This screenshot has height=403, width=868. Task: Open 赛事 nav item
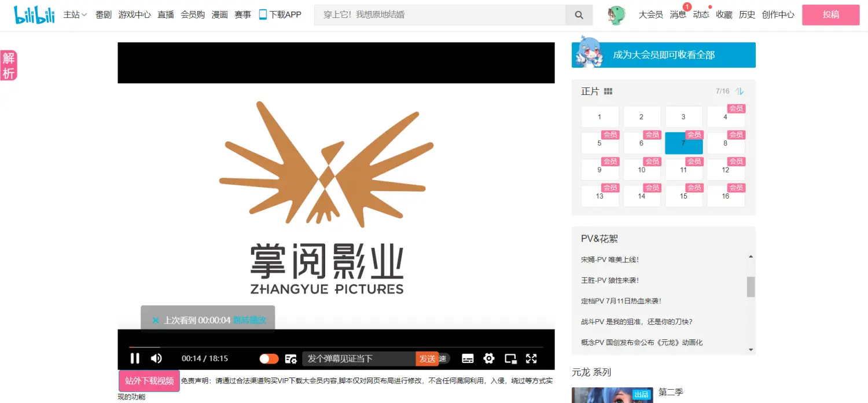pos(242,14)
